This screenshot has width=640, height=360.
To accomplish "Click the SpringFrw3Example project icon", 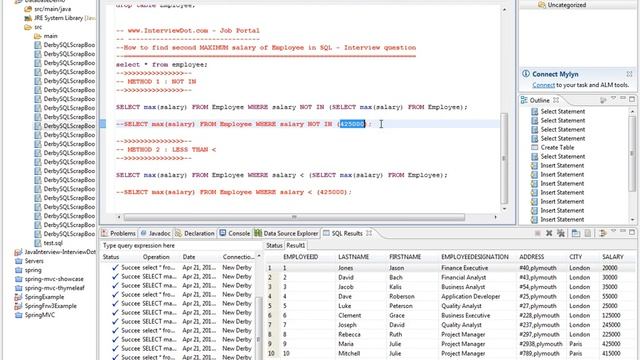I will pos(18,306).
